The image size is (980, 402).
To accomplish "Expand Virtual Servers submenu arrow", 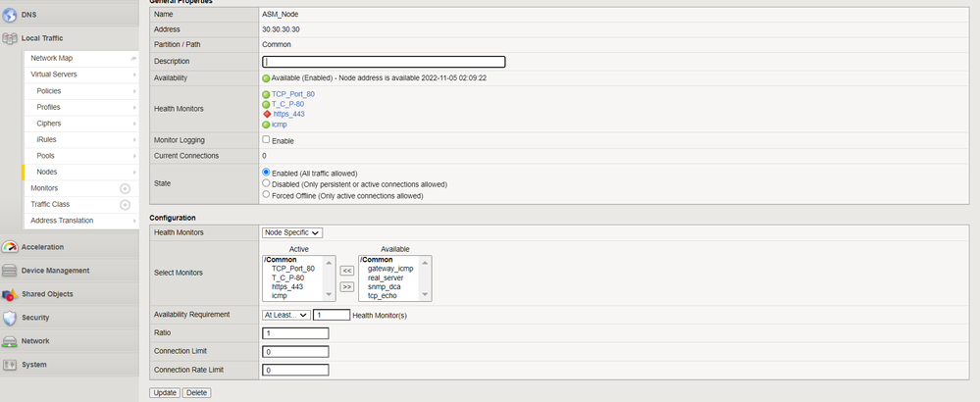I will [x=133, y=75].
